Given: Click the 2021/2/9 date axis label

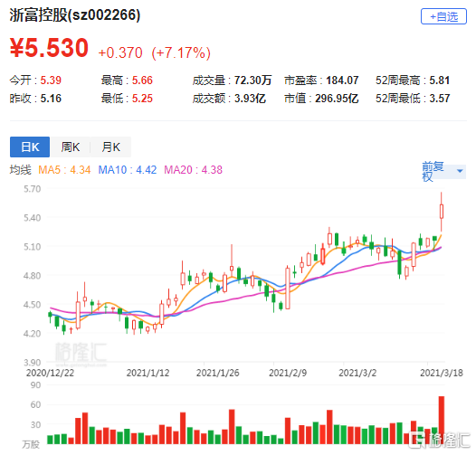Looking at the screenshot, I should point(288,373).
